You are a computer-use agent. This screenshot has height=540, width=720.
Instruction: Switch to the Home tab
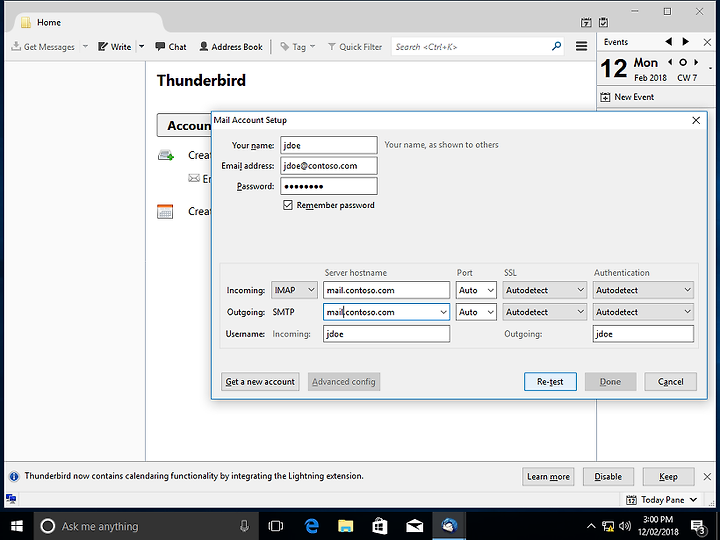click(x=87, y=22)
